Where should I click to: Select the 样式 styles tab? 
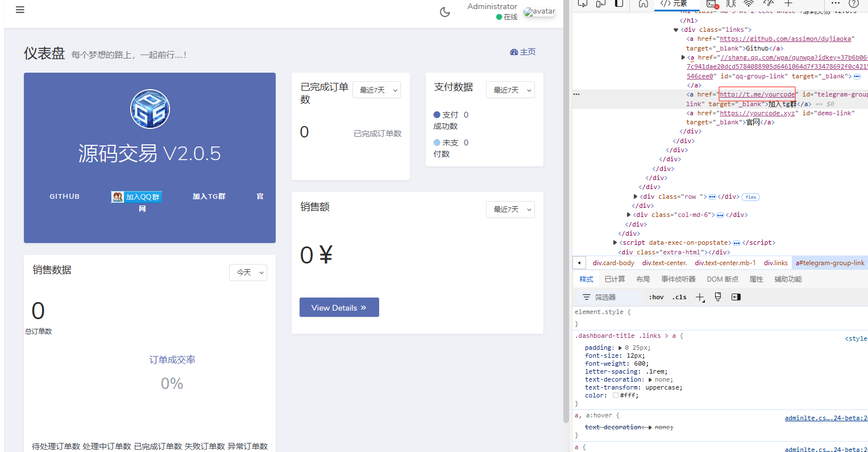(x=586, y=279)
